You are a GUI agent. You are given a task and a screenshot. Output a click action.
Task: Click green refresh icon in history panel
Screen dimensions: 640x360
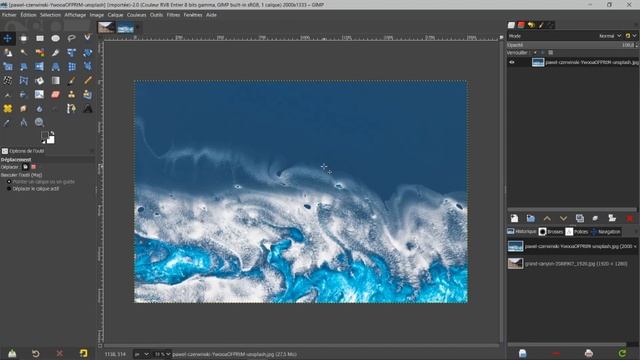pyautogui.click(x=622, y=353)
